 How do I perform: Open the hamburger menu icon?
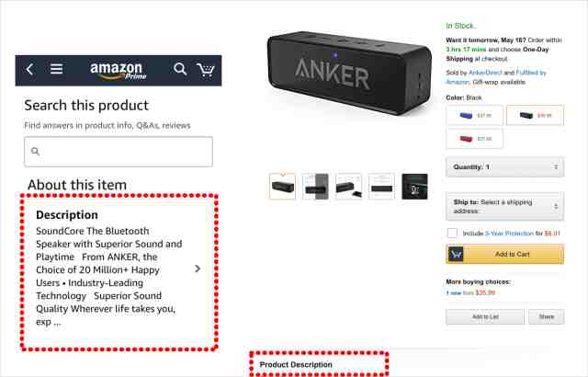57,69
